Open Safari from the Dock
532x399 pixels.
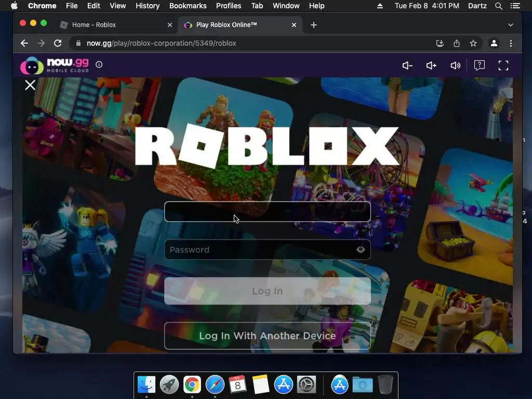pos(215,385)
